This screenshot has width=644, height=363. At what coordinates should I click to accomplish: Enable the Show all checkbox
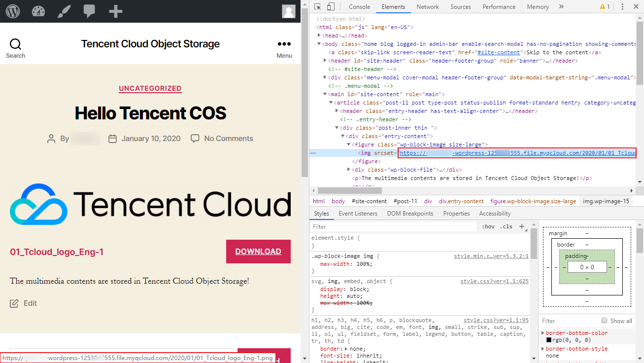tap(604, 321)
